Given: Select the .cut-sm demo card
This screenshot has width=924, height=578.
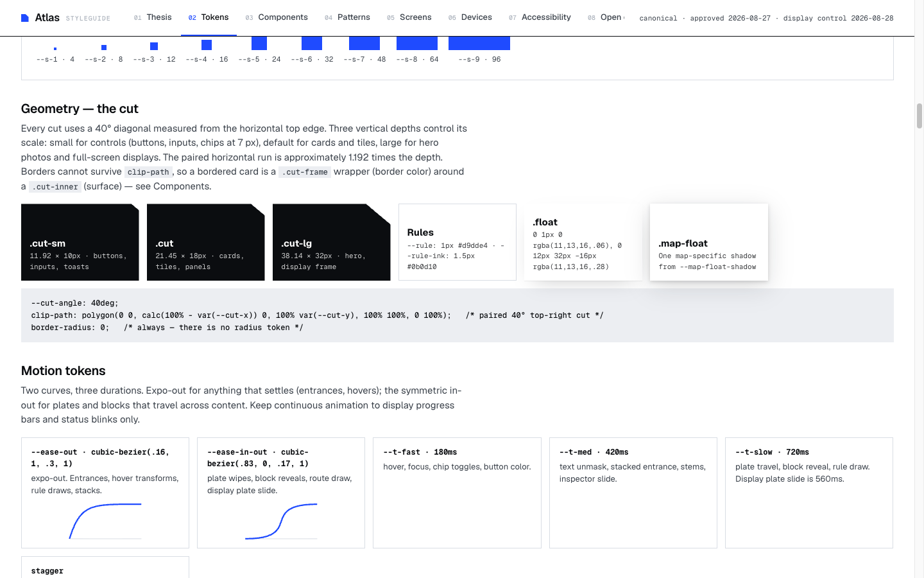Looking at the screenshot, I should coord(80,242).
